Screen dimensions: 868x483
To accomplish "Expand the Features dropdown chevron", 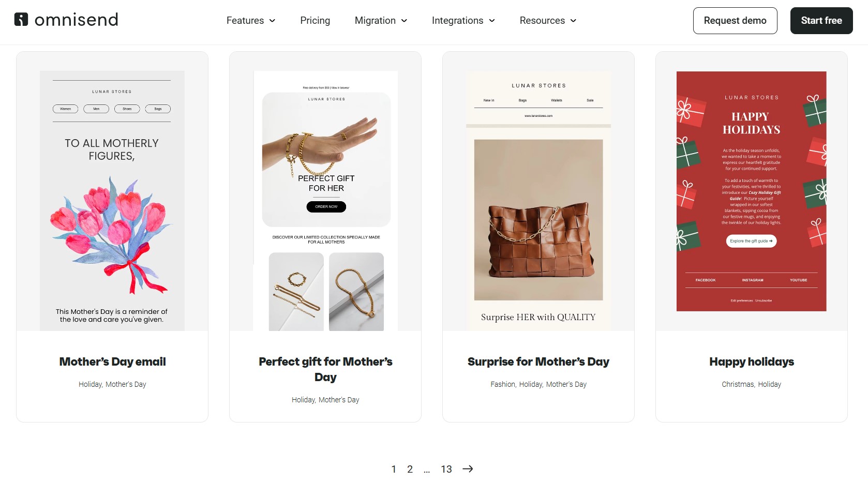I will pos(273,21).
